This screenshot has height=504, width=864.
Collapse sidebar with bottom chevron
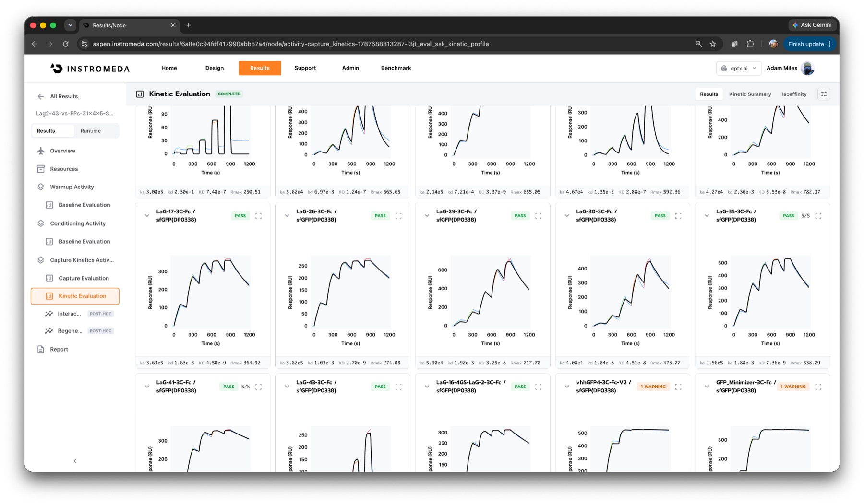[x=75, y=461]
